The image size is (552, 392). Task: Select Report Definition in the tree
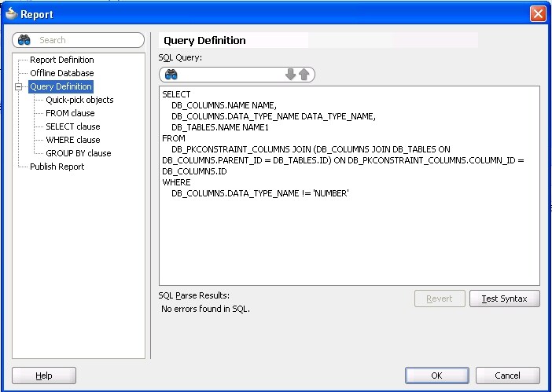pyautogui.click(x=62, y=60)
